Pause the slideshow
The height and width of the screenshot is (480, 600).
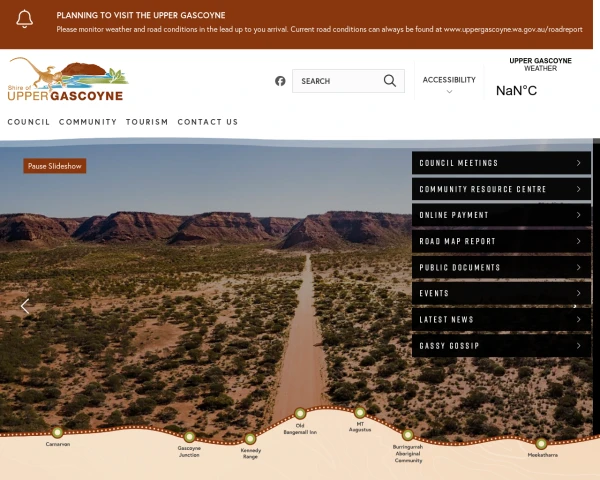click(55, 166)
